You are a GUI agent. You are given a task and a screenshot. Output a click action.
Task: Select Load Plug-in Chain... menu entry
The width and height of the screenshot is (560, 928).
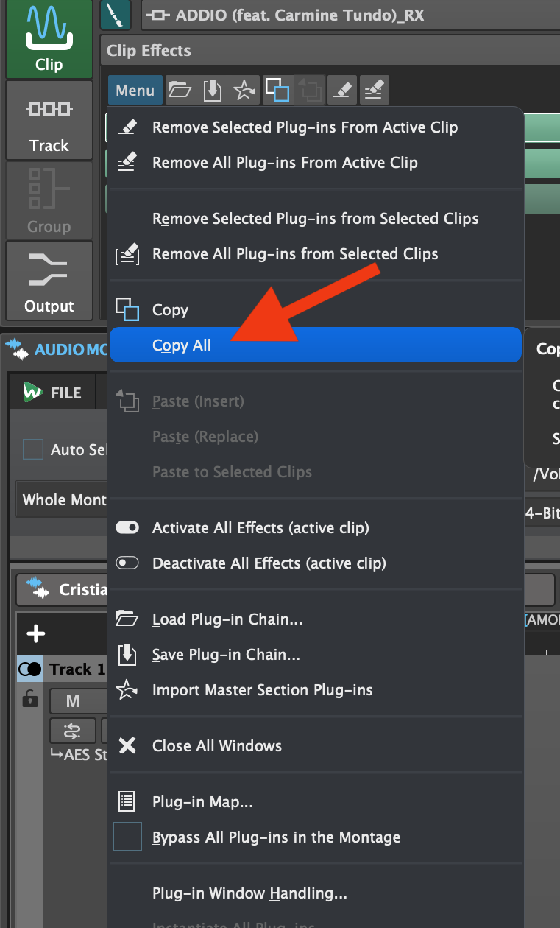click(x=227, y=619)
